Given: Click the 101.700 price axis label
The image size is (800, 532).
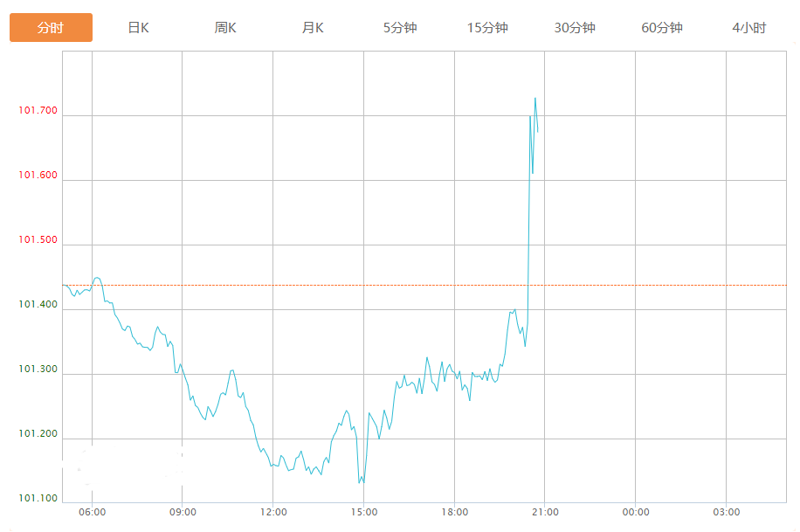Looking at the screenshot, I should click(38, 111).
